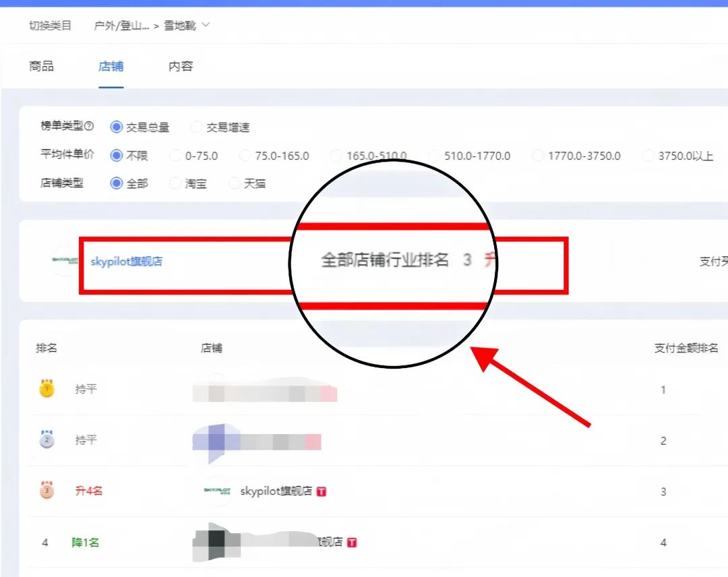Select 天猫 store type
Screen dimensions: 728x577
(x=235, y=183)
